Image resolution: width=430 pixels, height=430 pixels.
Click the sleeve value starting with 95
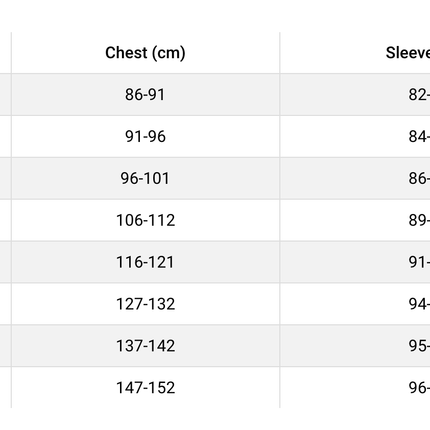[x=419, y=346]
